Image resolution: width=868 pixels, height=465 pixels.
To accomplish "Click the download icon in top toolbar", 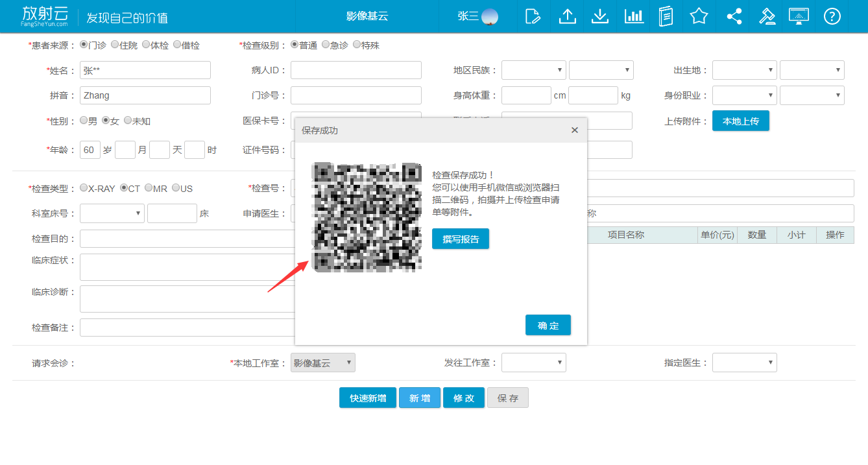I will 600,16.
